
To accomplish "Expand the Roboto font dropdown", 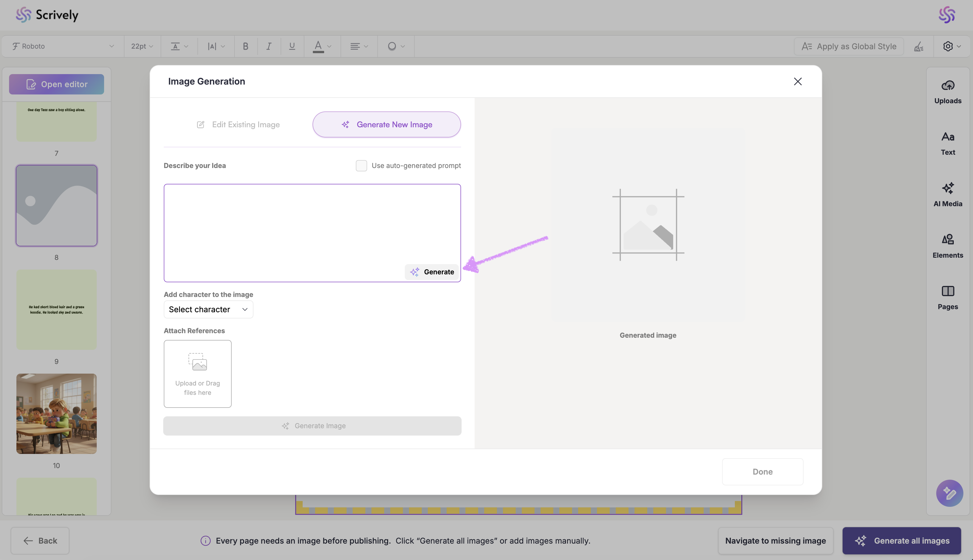I will point(63,47).
